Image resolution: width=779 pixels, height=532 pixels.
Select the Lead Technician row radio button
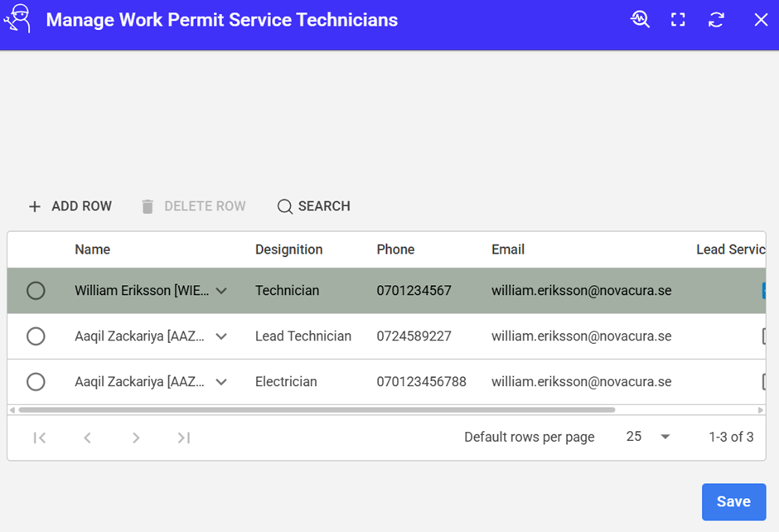click(36, 336)
